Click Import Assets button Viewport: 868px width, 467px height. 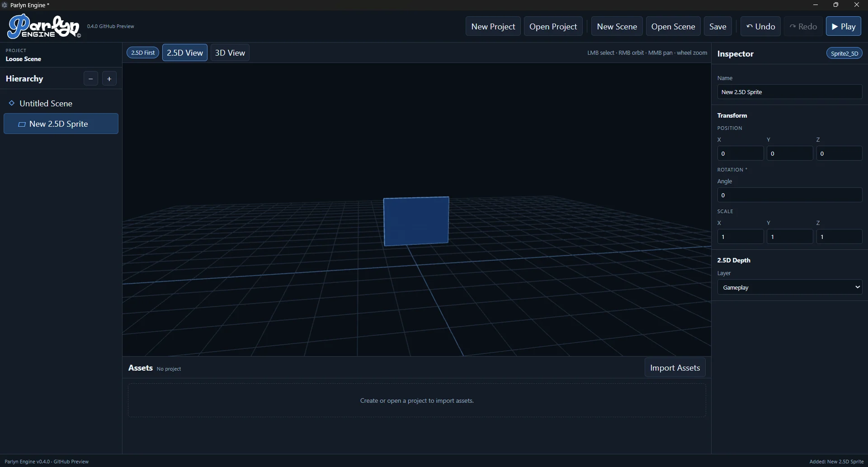(x=675, y=368)
